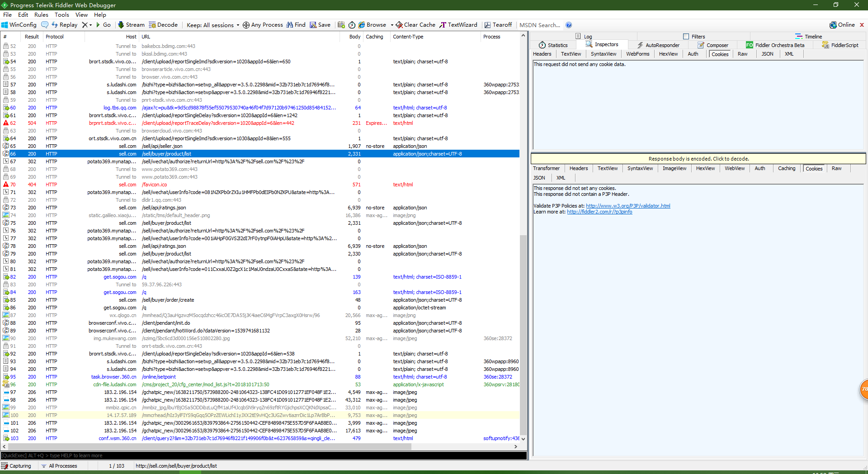Open Fiddler Orchestra Beta tab
The image size is (868, 474).
point(775,45)
